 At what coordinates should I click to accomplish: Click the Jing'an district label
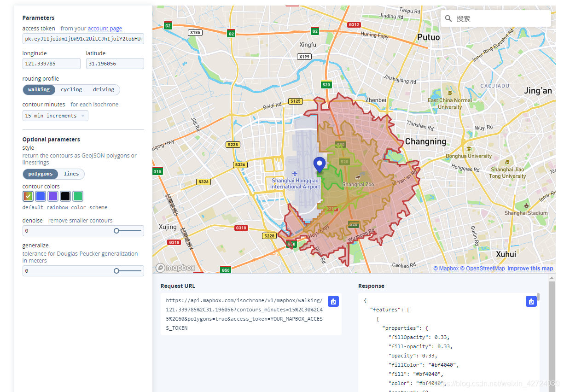point(538,91)
